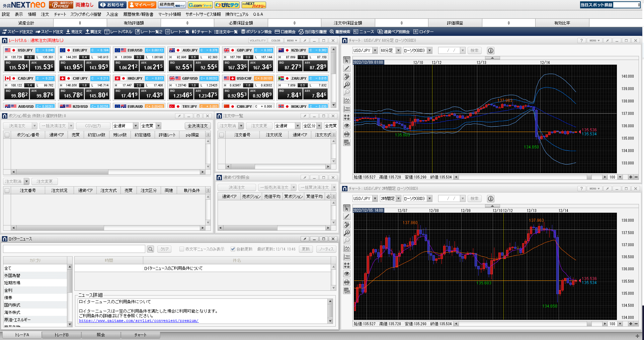644x340 pixels.
Task: Open ポジション照会 from the toolbar
Action: click(256, 32)
